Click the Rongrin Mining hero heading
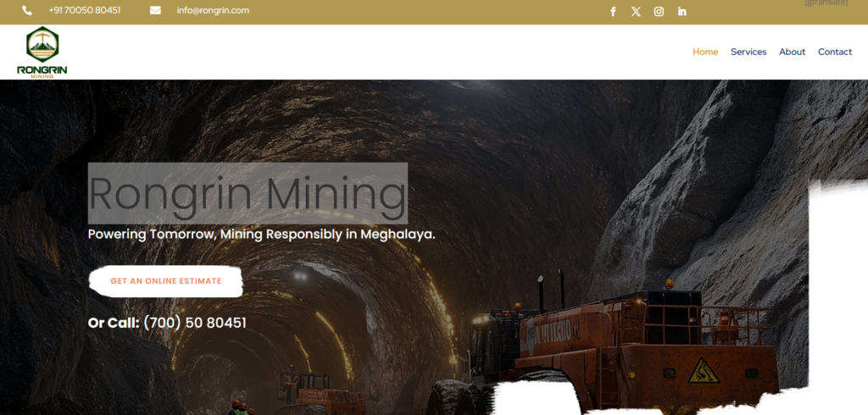The width and height of the screenshot is (868, 415). (248, 193)
